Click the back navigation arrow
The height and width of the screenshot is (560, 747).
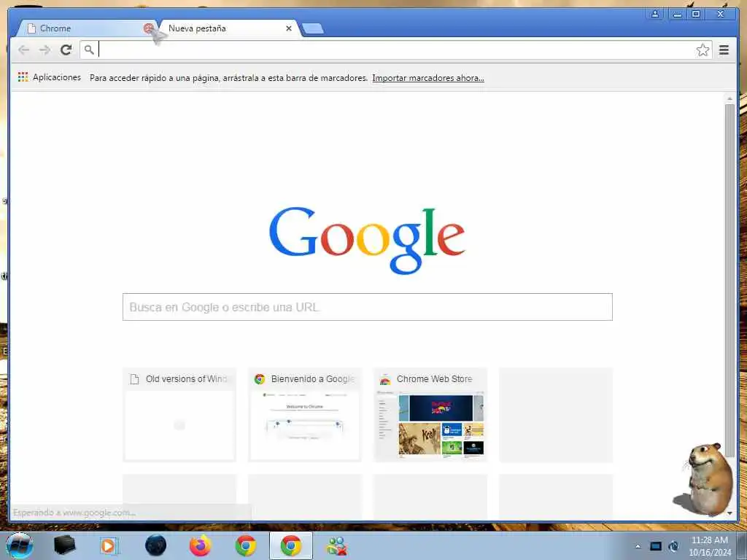(x=24, y=50)
